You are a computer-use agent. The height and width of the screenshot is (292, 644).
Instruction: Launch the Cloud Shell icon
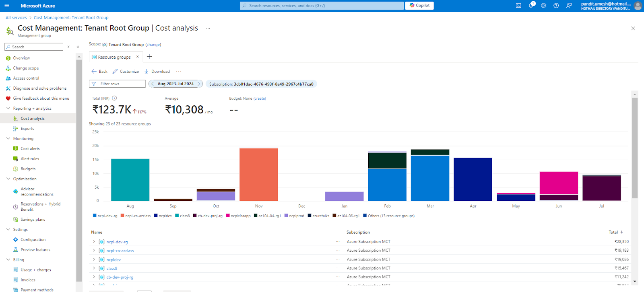(x=518, y=6)
